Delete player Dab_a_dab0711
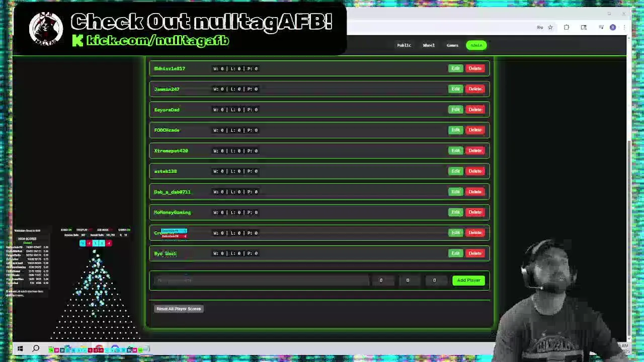 pyautogui.click(x=475, y=192)
